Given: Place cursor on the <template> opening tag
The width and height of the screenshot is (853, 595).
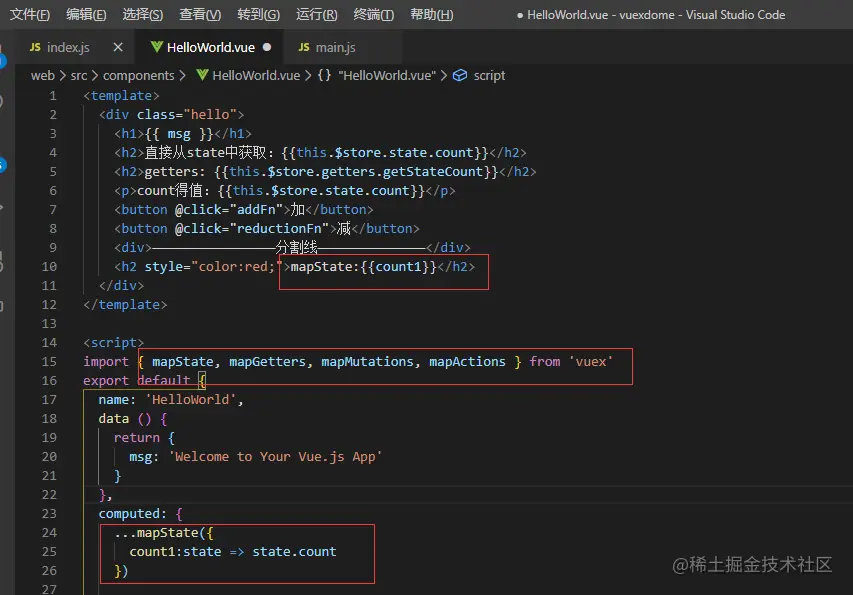Looking at the screenshot, I should tap(121, 96).
